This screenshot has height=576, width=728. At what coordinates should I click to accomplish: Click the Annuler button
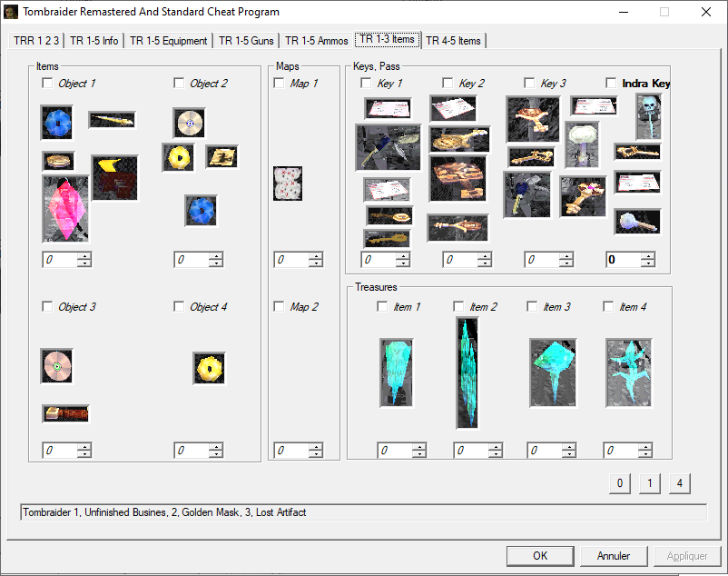point(614,556)
